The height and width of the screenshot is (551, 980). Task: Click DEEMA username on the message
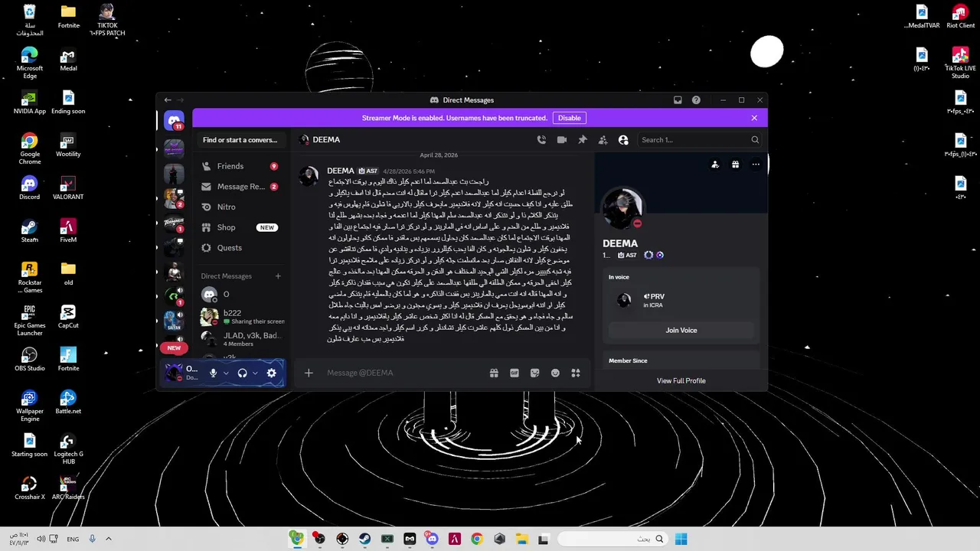(341, 171)
